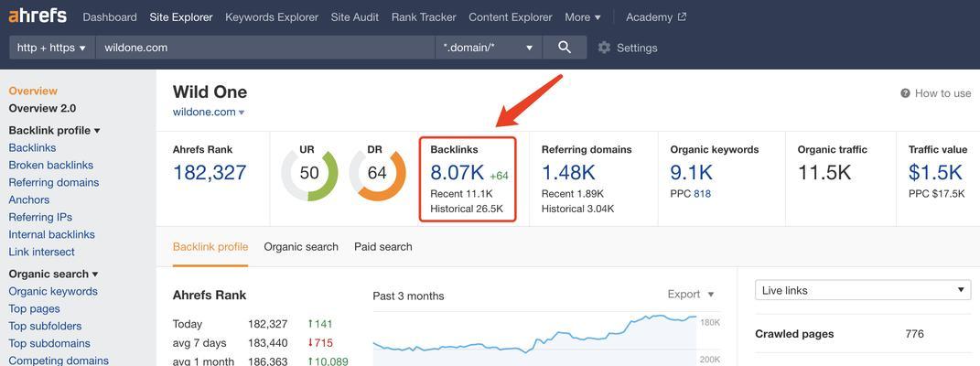Click the Historical 26.5K backlinks text
This screenshot has width=980, height=366.
tap(467, 210)
